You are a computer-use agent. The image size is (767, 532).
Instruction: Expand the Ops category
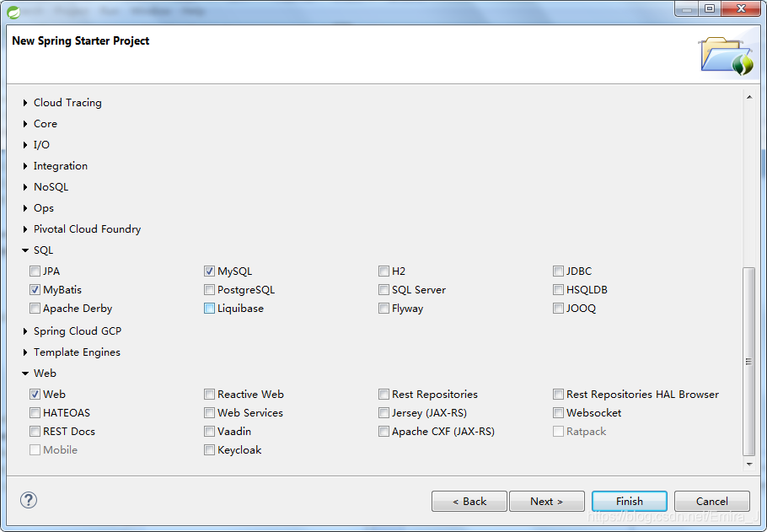(x=25, y=208)
